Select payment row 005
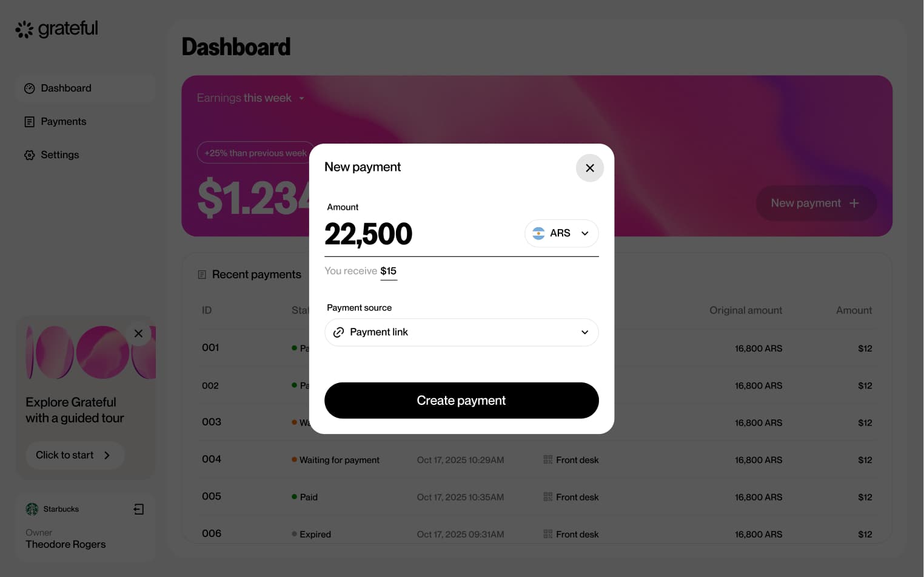This screenshot has width=924, height=577. [212, 496]
